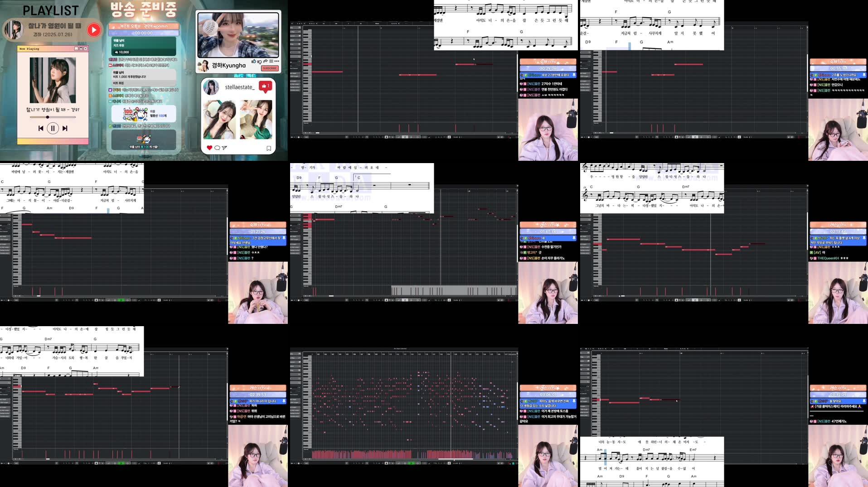This screenshot has width=868, height=487.
Task: Click thumbs-up icon beside Kyungha channel name
Action: point(253,61)
